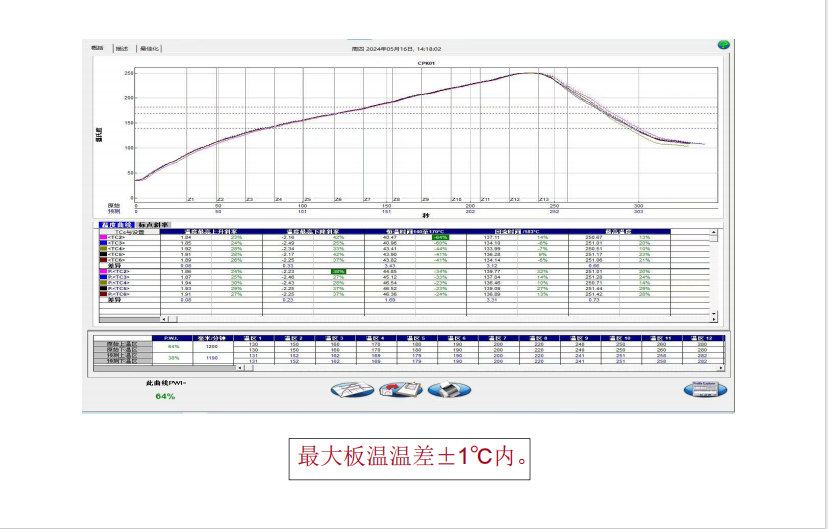Click the printer icon button
The width and height of the screenshot is (828, 529).
(449, 389)
